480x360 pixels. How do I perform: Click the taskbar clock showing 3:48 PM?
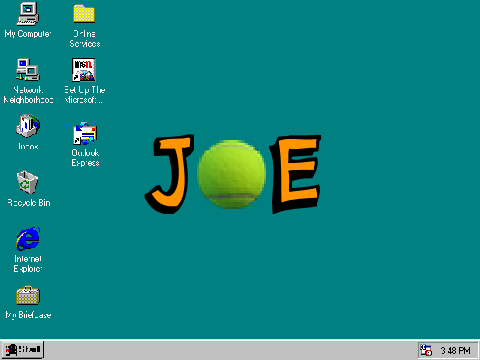point(455,351)
